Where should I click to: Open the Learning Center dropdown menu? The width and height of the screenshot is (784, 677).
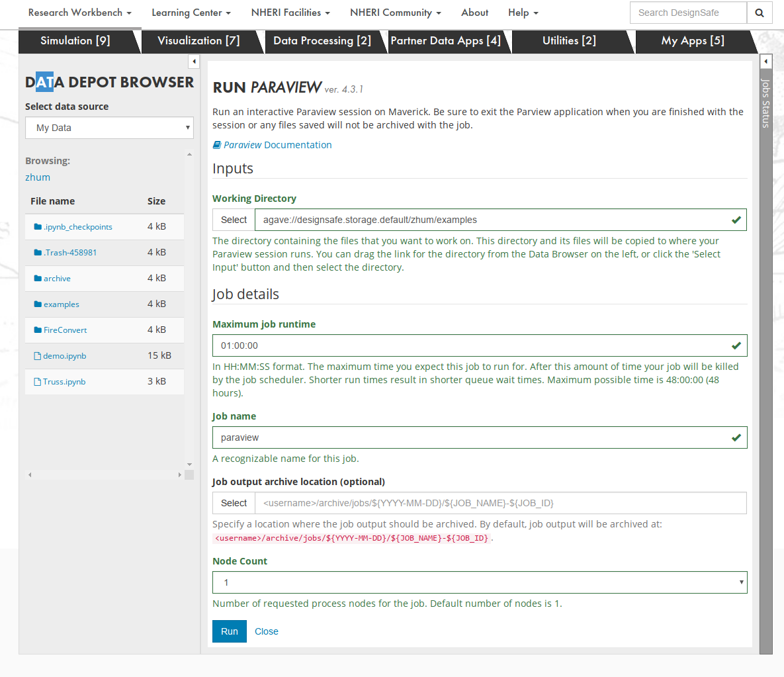click(x=191, y=13)
